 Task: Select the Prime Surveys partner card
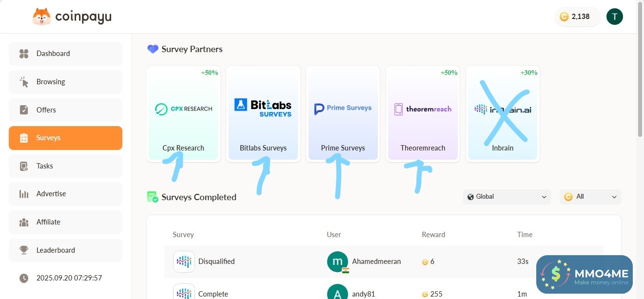point(343,113)
